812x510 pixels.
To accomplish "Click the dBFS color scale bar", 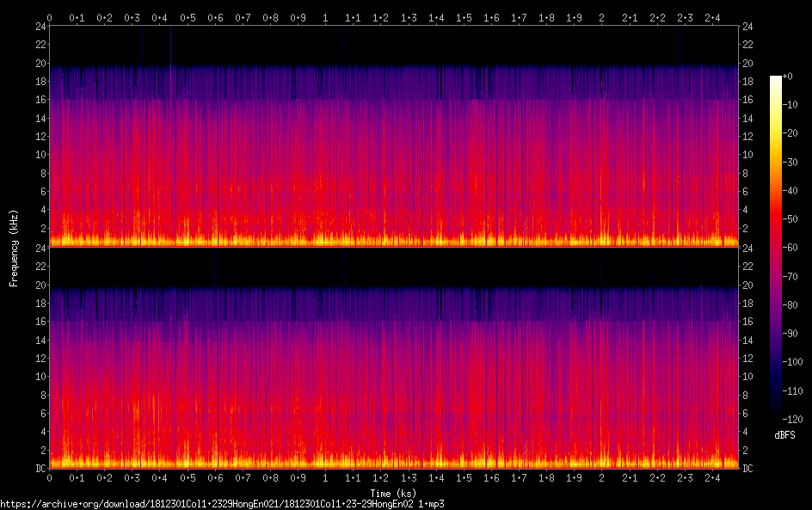I will (776, 248).
